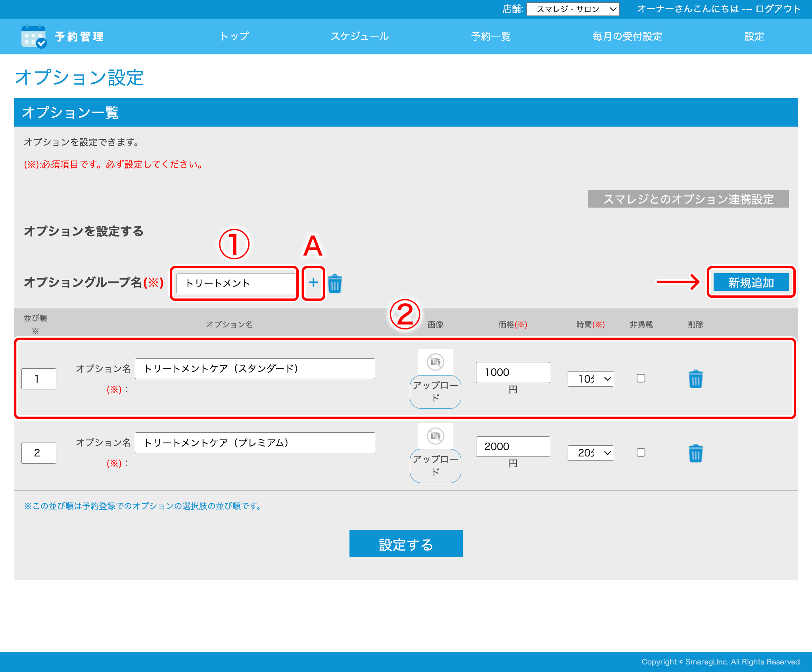Click the アップロード image button on row 1
The width and height of the screenshot is (812, 672).
point(435,392)
